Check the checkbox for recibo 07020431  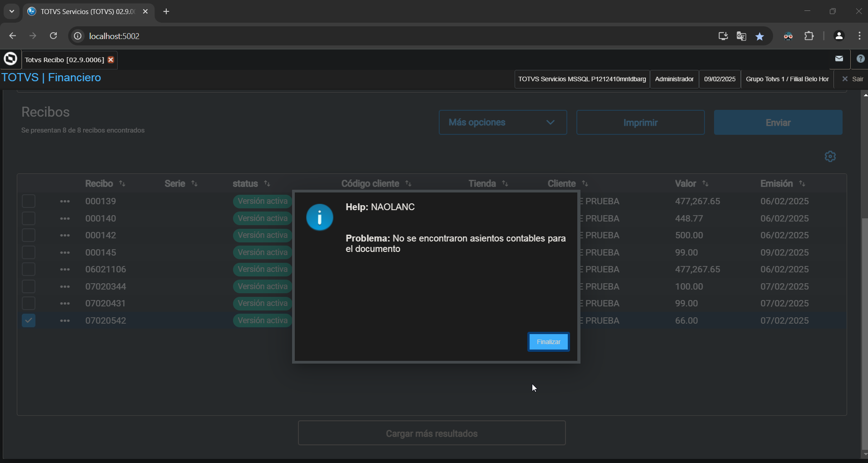tap(29, 303)
